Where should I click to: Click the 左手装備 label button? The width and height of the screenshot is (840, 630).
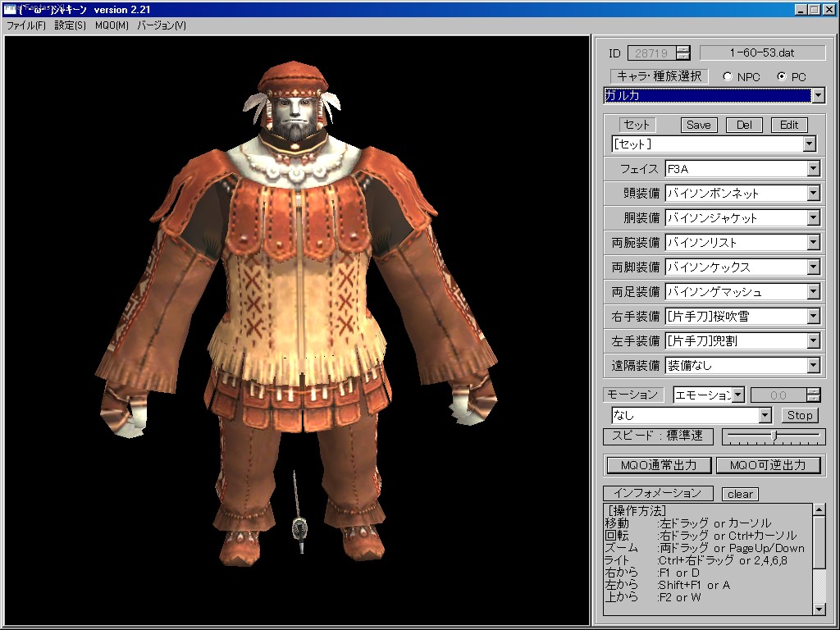[x=634, y=340]
